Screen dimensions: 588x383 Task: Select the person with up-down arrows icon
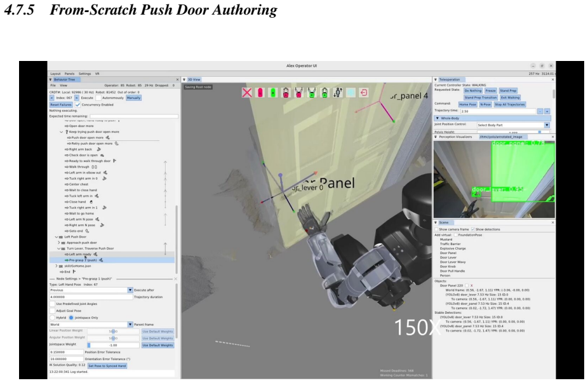click(338, 92)
